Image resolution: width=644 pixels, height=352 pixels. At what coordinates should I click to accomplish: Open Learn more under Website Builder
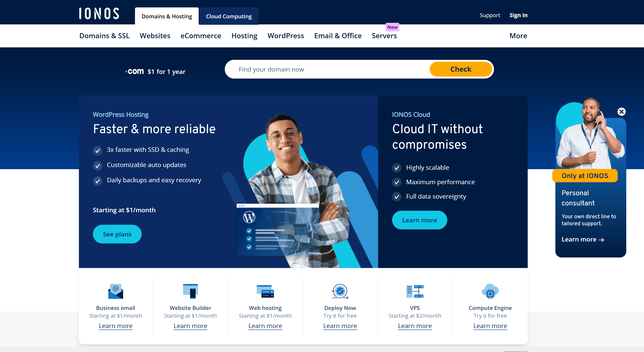pyautogui.click(x=191, y=326)
